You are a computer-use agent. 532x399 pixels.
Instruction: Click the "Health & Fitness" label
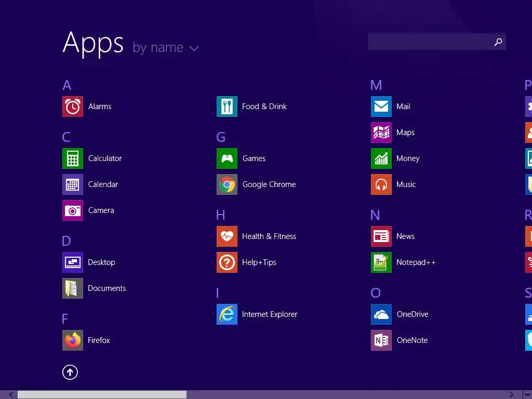pos(269,236)
